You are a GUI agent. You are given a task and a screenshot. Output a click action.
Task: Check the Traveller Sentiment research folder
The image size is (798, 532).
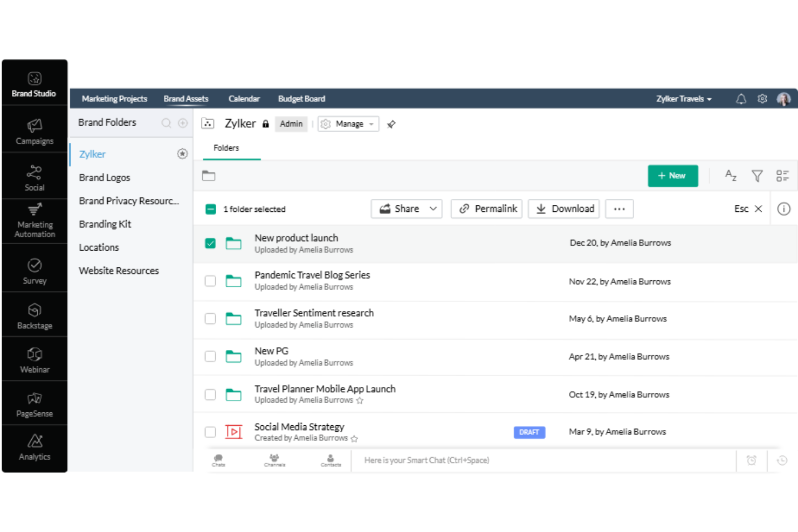pyautogui.click(x=210, y=319)
